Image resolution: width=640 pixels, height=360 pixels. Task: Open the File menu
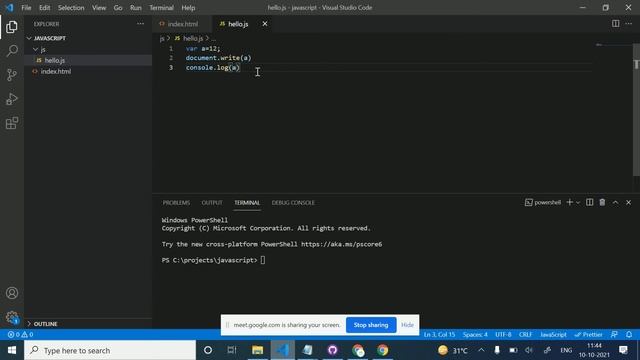click(x=26, y=7)
